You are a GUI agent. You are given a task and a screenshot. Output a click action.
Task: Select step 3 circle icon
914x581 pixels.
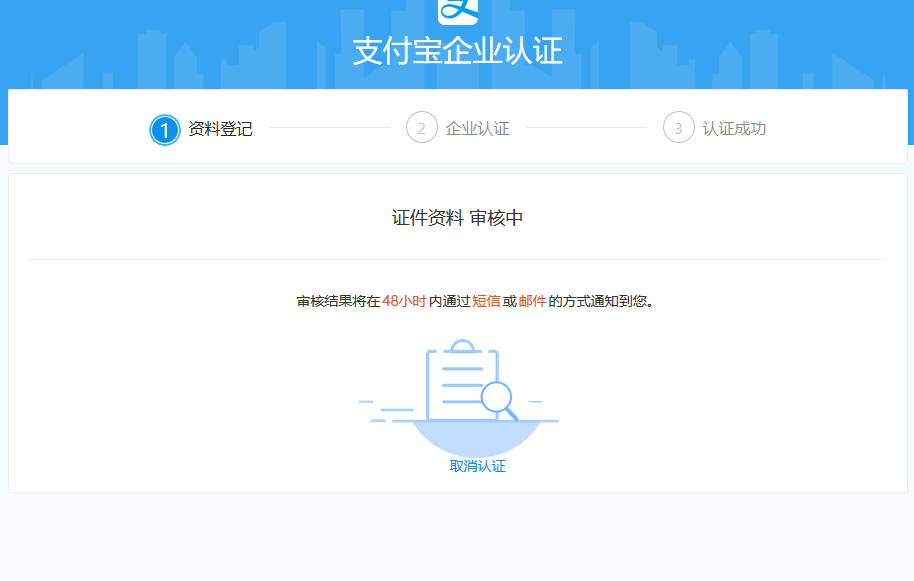pyautogui.click(x=679, y=128)
